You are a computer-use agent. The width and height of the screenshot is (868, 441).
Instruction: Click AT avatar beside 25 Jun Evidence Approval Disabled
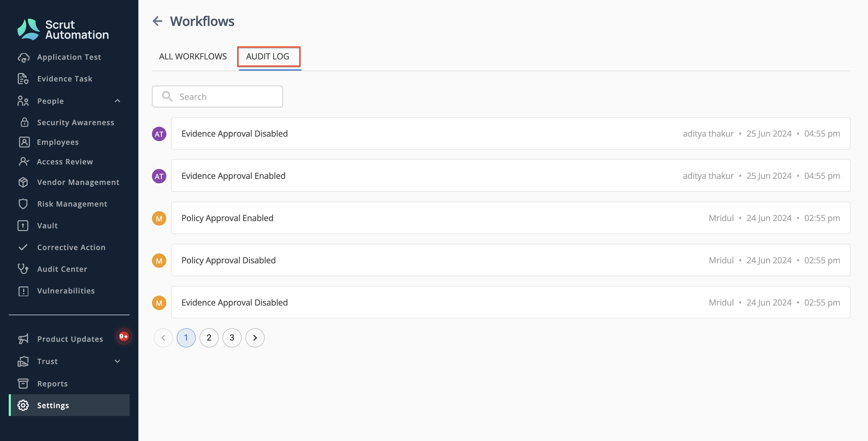(159, 134)
